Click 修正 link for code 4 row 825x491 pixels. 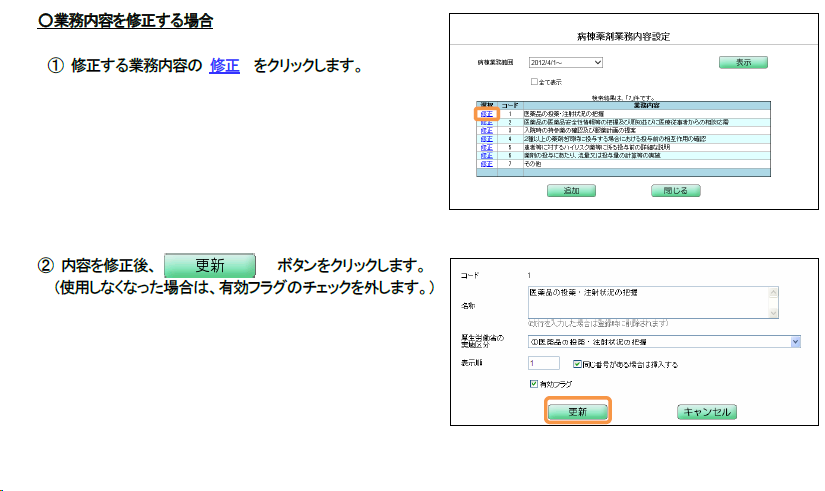pyautogui.click(x=487, y=138)
